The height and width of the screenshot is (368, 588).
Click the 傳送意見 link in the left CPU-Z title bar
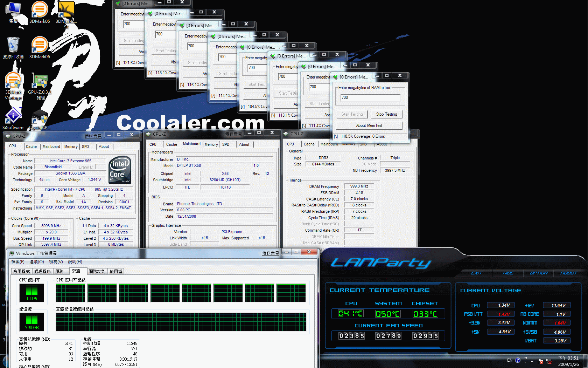[x=93, y=136]
